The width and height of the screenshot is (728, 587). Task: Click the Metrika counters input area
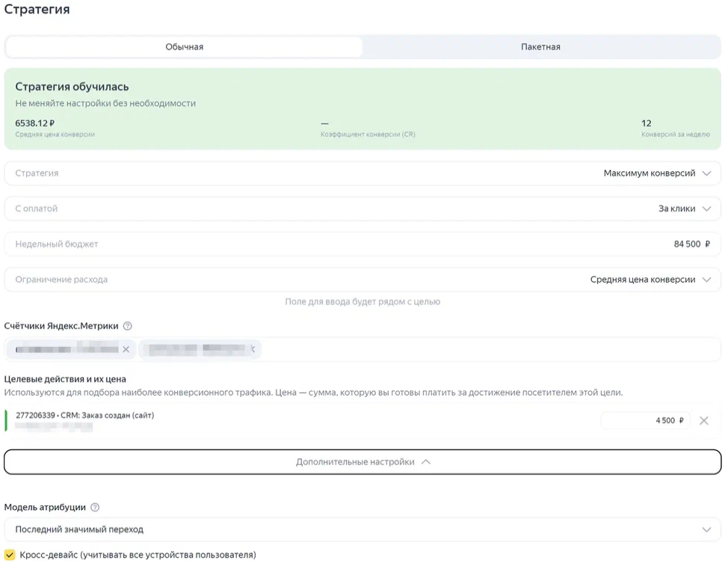click(x=490, y=349)
